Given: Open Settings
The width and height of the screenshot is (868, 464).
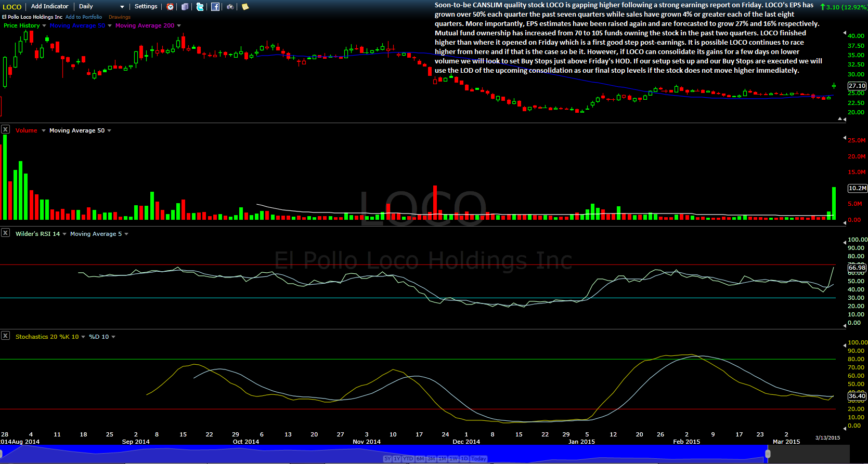Looking at the screenshot, I should [x=146, y=6].
